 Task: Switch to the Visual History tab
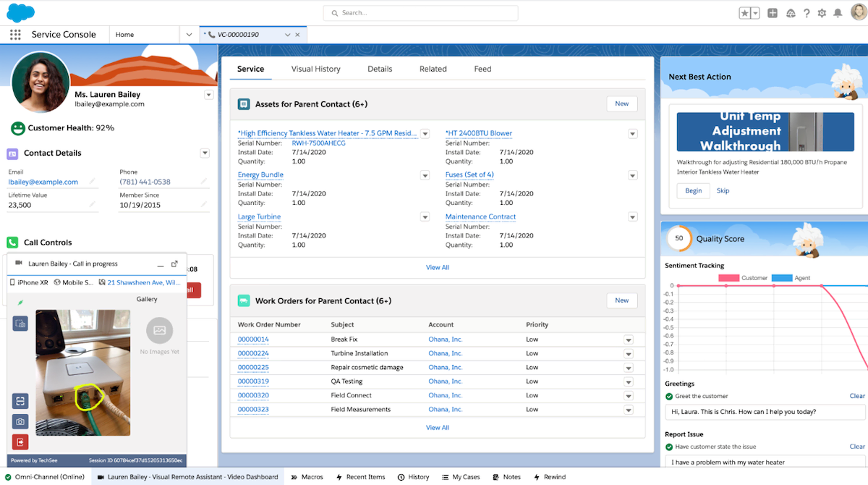coord(315,69)
